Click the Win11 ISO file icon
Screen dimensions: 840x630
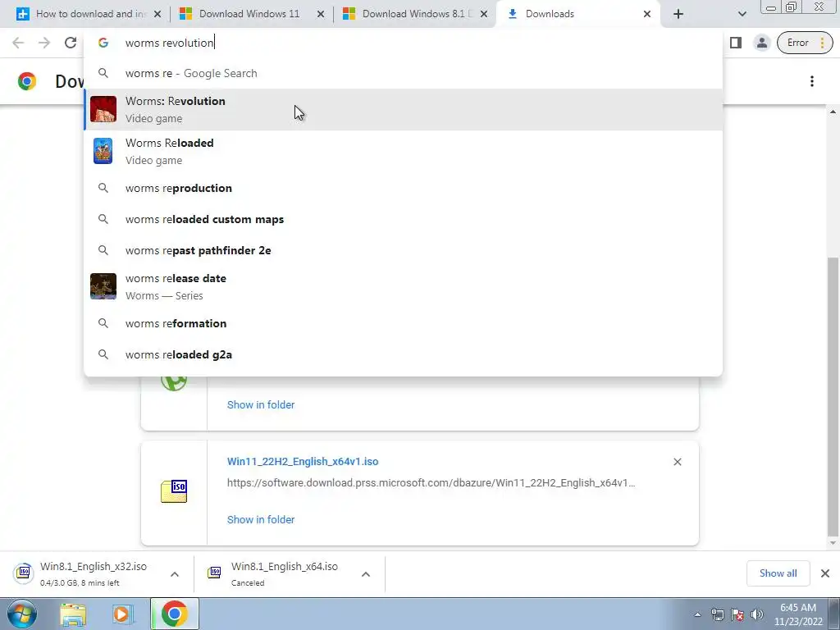[174, 491]
